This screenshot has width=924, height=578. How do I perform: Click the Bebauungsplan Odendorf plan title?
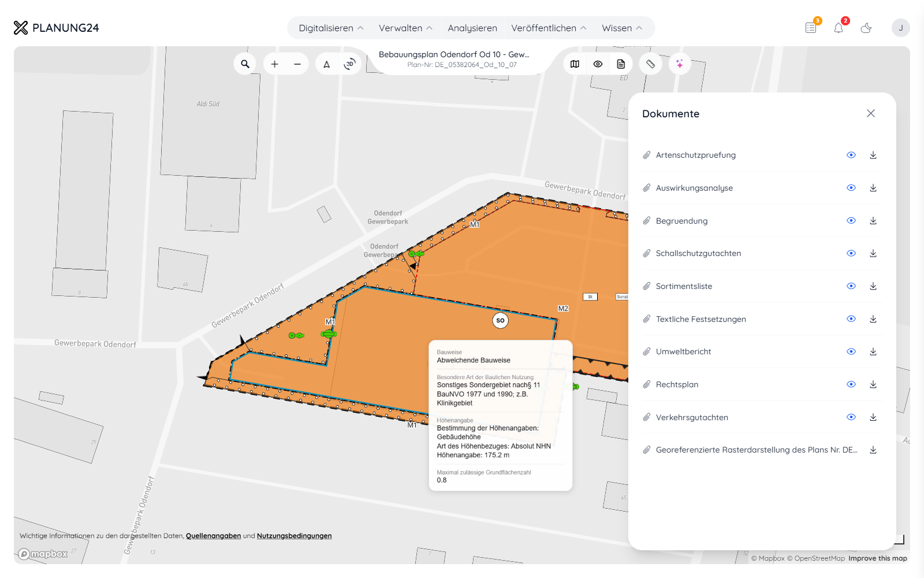(x=454, y=54)
